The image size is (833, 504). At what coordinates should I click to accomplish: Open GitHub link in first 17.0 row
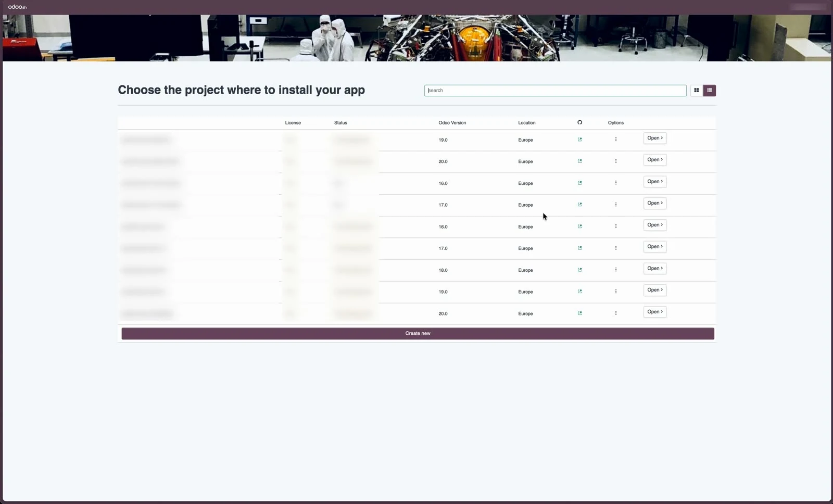click(579, 205)
